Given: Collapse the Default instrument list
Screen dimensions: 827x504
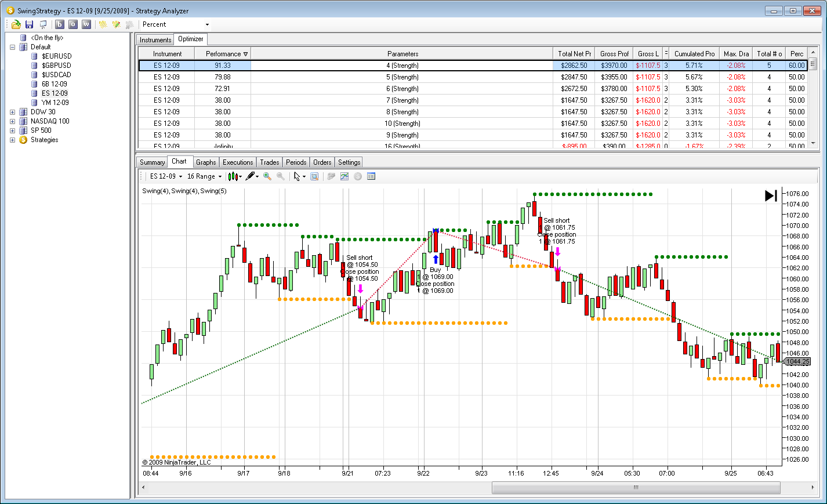Looking at the screenshot, I should point(12,47).
